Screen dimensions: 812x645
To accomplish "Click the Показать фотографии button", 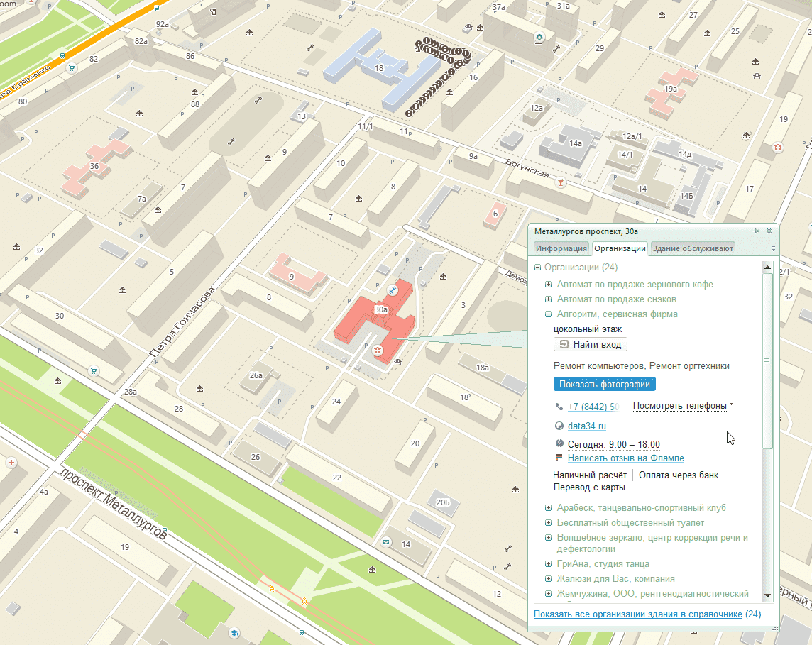I will [604, 384].
